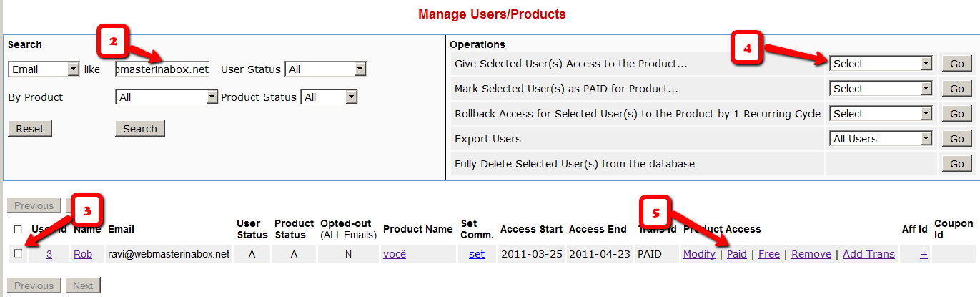
Task: Expand the Product Status dropdown
Action: tap(329, 97)
